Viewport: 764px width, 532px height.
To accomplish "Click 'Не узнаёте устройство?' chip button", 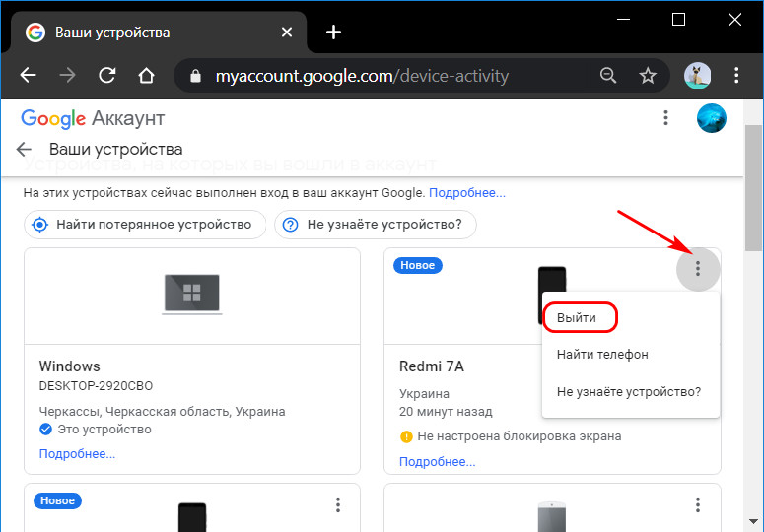I will (x=376, y=225).
